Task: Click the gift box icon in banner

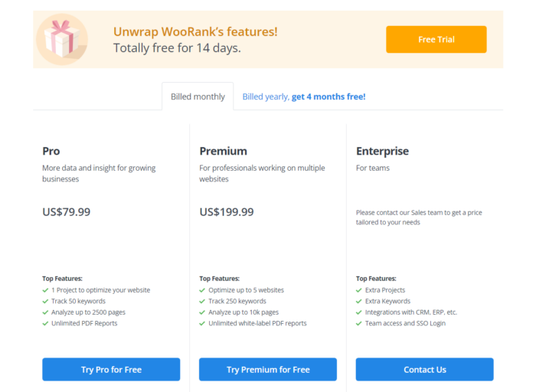Action: (x=62, y=39)
